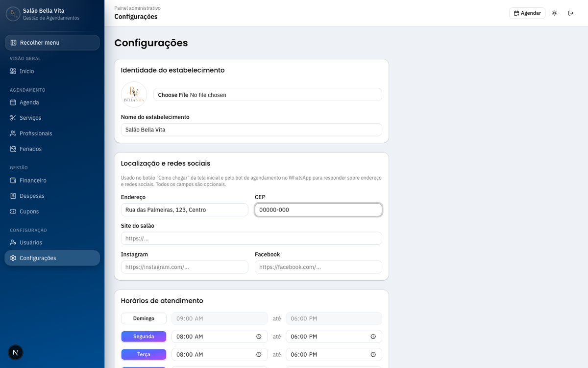The height and width of the screenshot is (368, 588).
Task: Click the Recolher menu panel icon
Action: [14, 43]
